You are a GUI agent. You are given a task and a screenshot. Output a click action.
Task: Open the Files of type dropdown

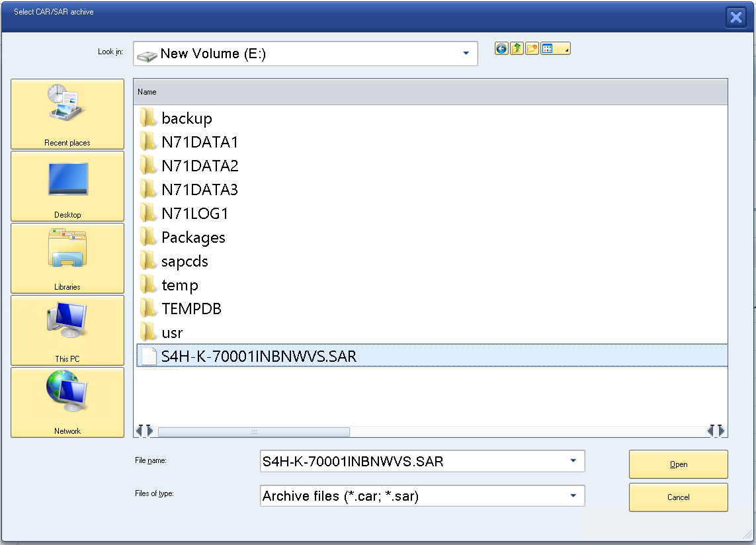(x=573, y=496)
